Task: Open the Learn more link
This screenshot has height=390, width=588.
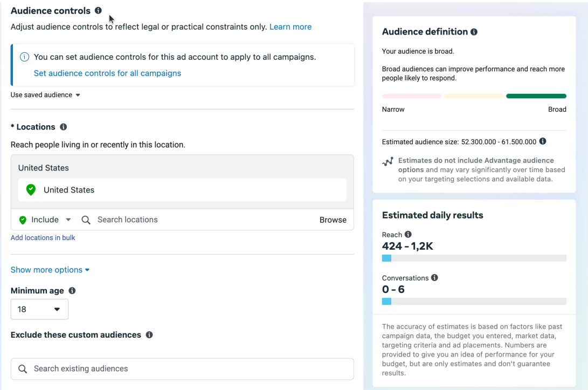Action: click(x=290, y=26)
